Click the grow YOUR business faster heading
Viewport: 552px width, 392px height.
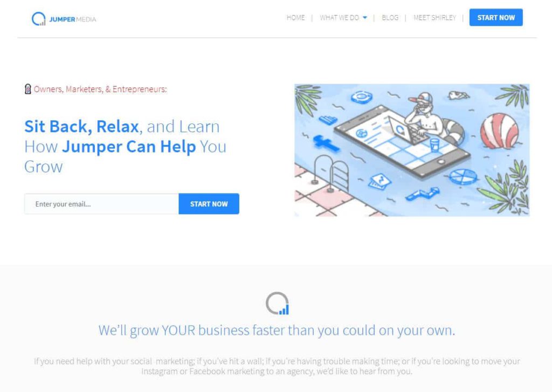pos(277,331)
